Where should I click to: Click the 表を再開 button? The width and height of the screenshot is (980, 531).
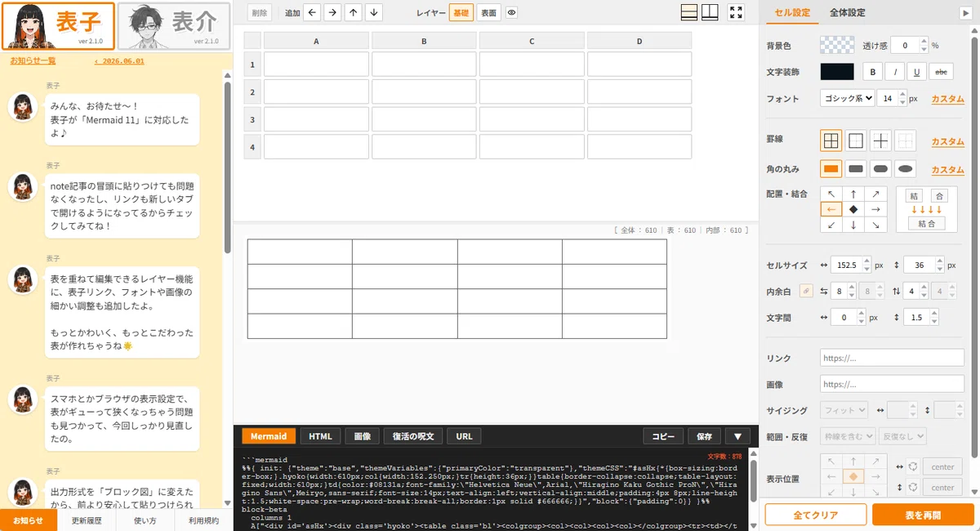[x=923, y=515]
